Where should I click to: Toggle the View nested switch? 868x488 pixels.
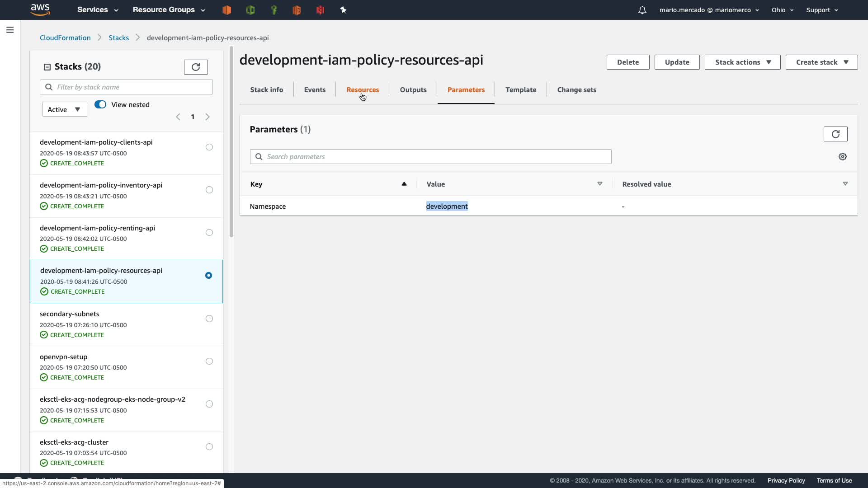(x=100, y=104)
